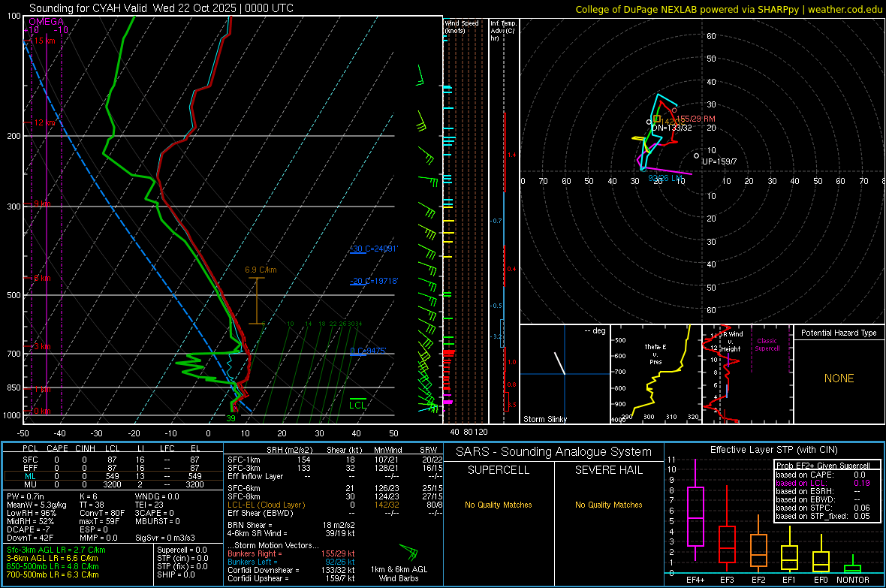This screenshot has width=886, height=588.
Task: Click the orange NONE hazard type
Action: pos(839,378)
